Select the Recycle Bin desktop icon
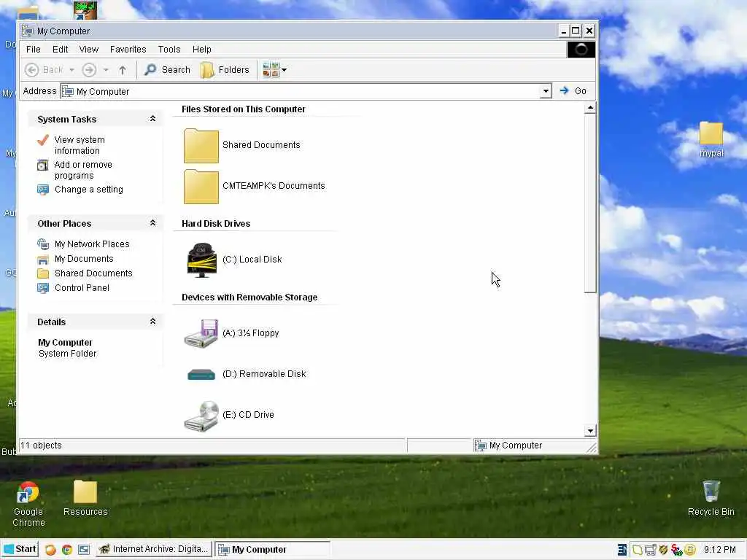747x560 pixels. [711, 498]
